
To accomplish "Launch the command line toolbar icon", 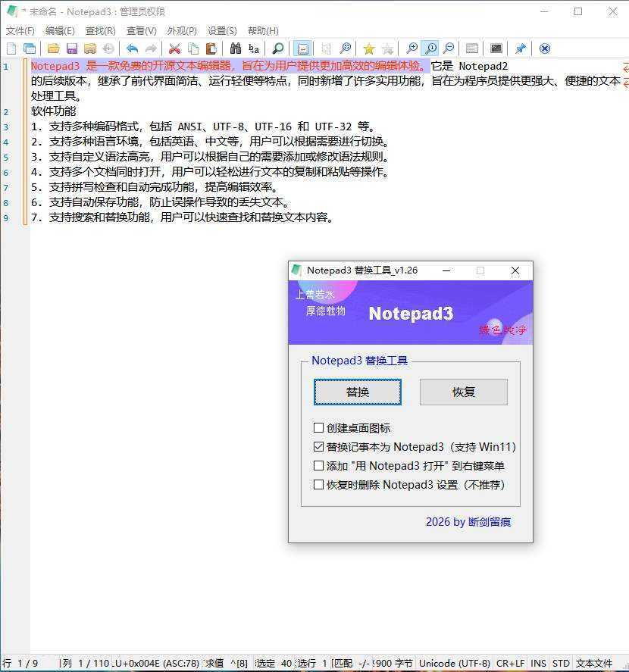I will pos(496,48).
